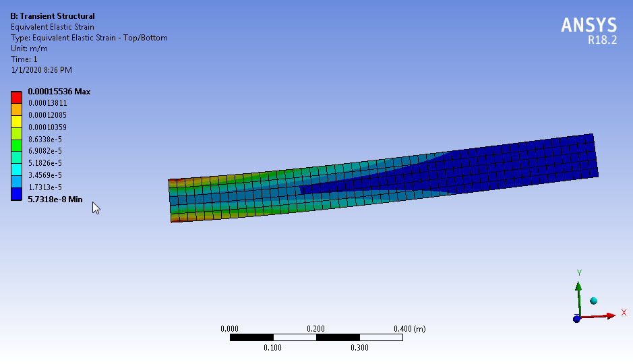633x364 pixels.
Task: Click the B: Transient Structural title
Action: pyautogui.click(x=53, y=16)
